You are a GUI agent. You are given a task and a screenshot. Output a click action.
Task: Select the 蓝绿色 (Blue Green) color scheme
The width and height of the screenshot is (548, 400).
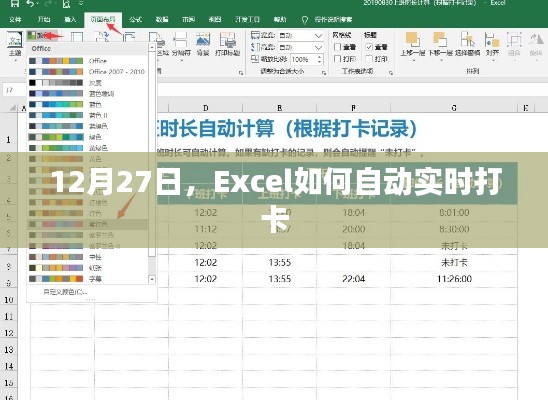87,126
